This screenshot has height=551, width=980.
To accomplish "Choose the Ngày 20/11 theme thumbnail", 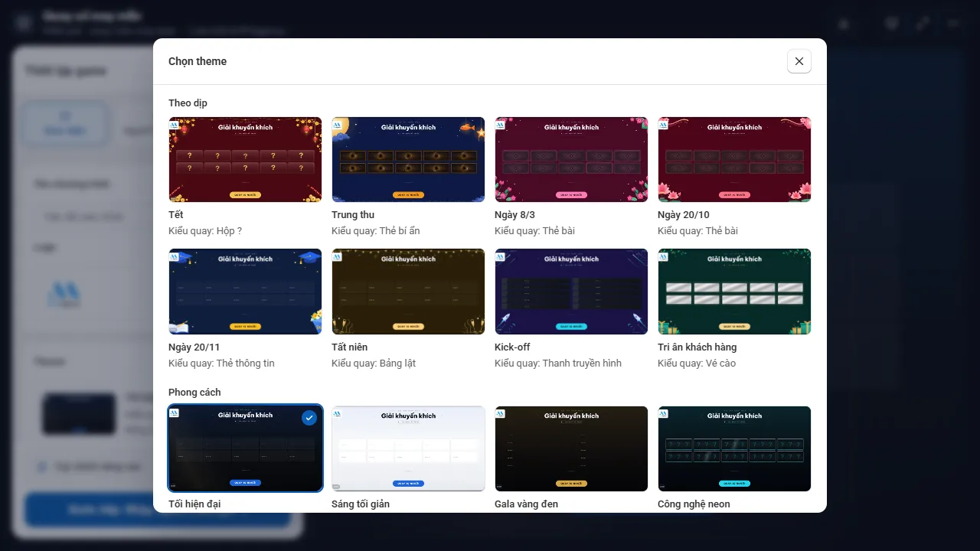I will pos(245,292).
